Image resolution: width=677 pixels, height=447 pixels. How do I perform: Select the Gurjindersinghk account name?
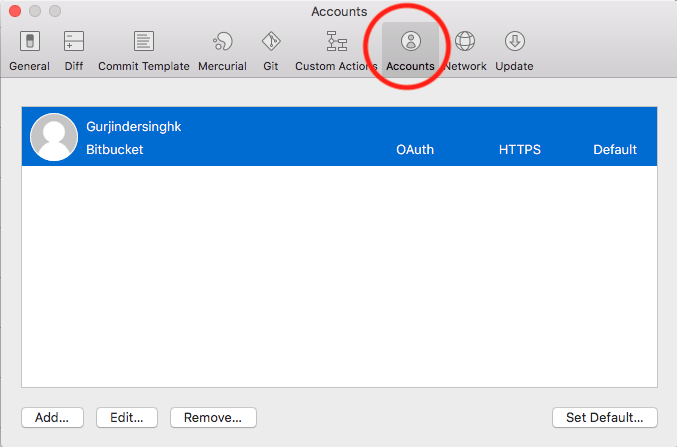pos(134,127)
